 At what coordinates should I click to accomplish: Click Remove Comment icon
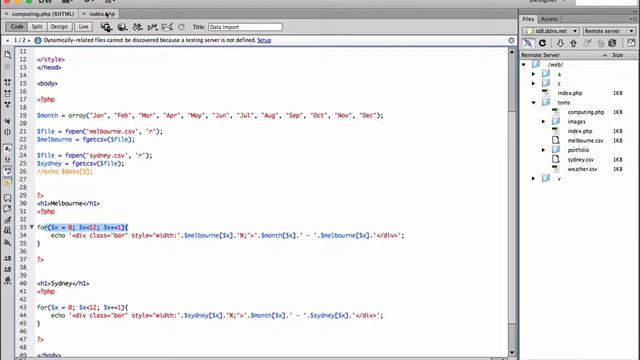7,209
